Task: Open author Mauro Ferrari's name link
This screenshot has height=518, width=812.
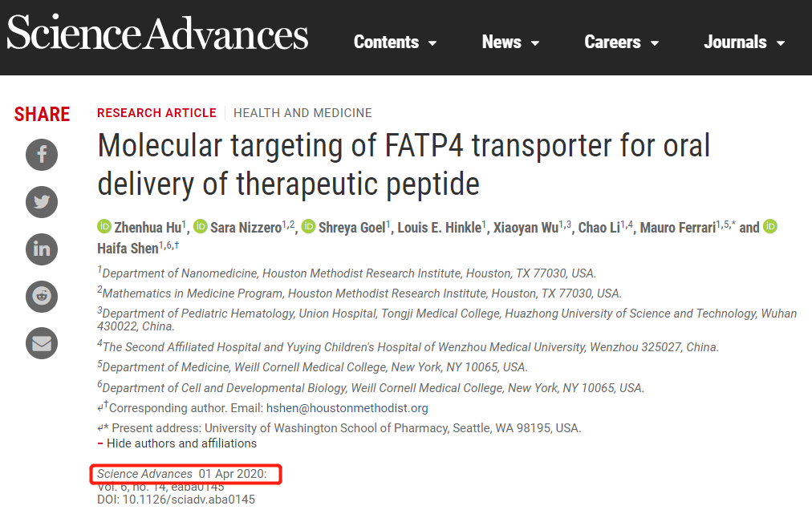Action: pyautogui.click(x=678, y=228)
